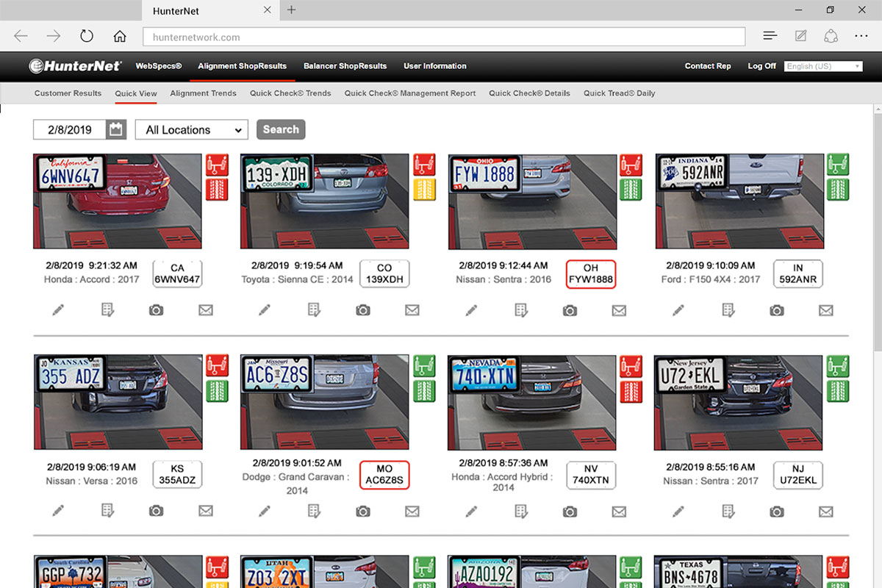
Task: Open browser hub lines icon
Action: (770, 36)
